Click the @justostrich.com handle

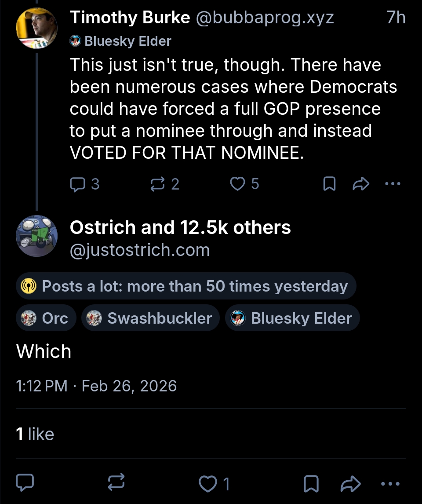pyautogui.click(x=140, y=250)
